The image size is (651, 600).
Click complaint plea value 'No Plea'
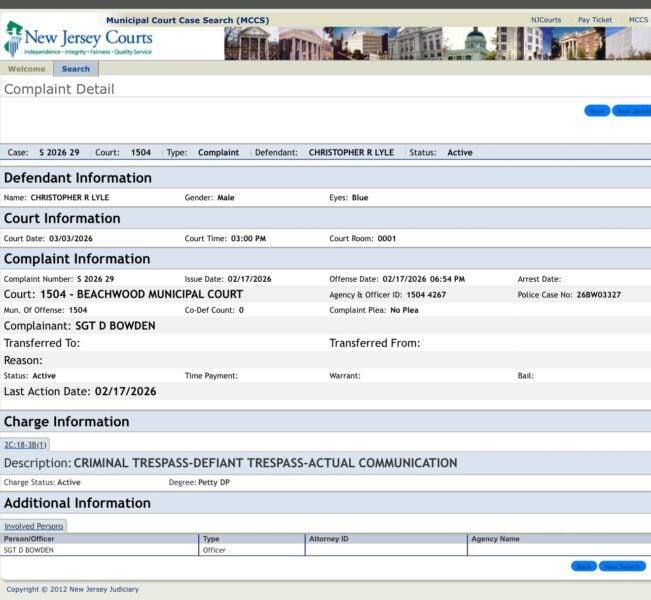click(404, 310)
